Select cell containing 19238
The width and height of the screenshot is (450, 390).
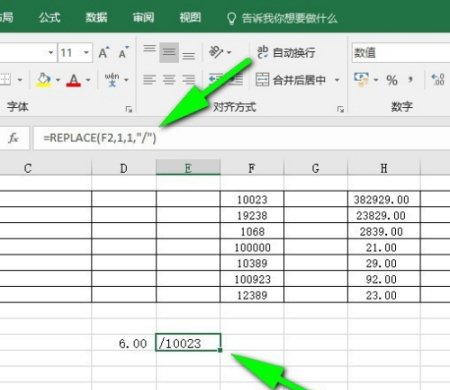(x=252, y=215)
